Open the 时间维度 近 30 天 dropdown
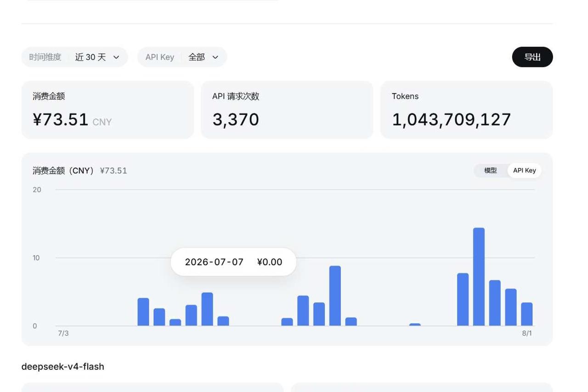 pyautogui.click(x=74, y=57)
